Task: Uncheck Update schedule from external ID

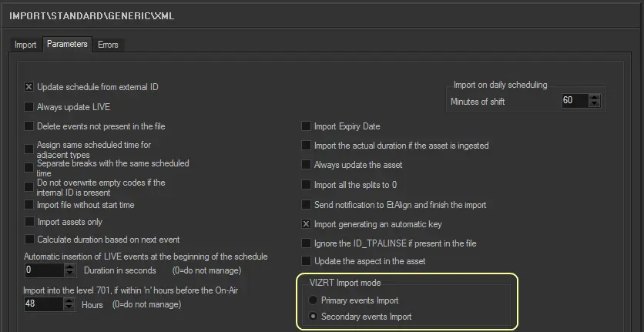Action: (29, 88)
